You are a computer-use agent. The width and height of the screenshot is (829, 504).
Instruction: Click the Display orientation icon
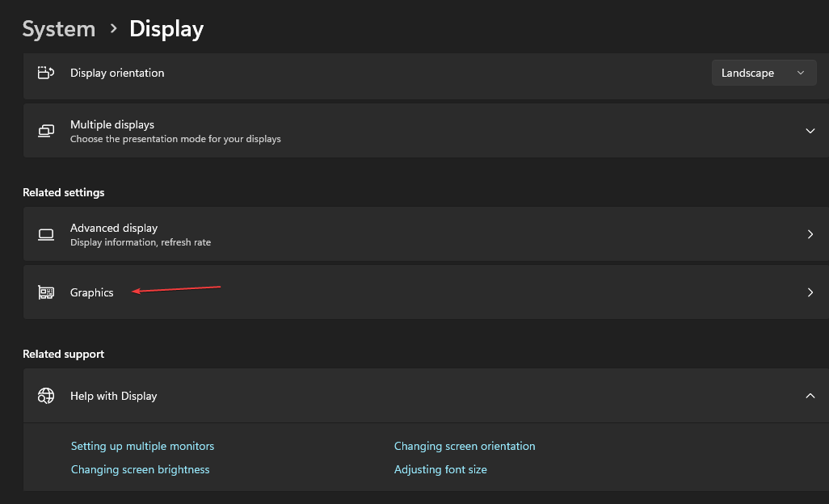pyautogui.click(x=46, y=72)
